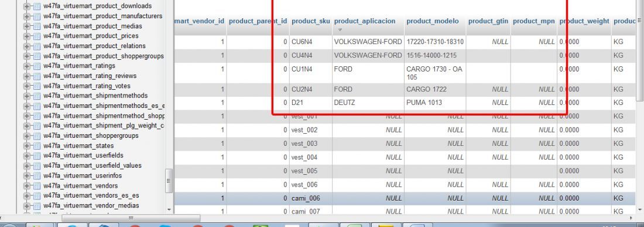Click the 'PUMA 1013' modelo cell
Viewport: 644px width, 227px height.
point(435,103)
